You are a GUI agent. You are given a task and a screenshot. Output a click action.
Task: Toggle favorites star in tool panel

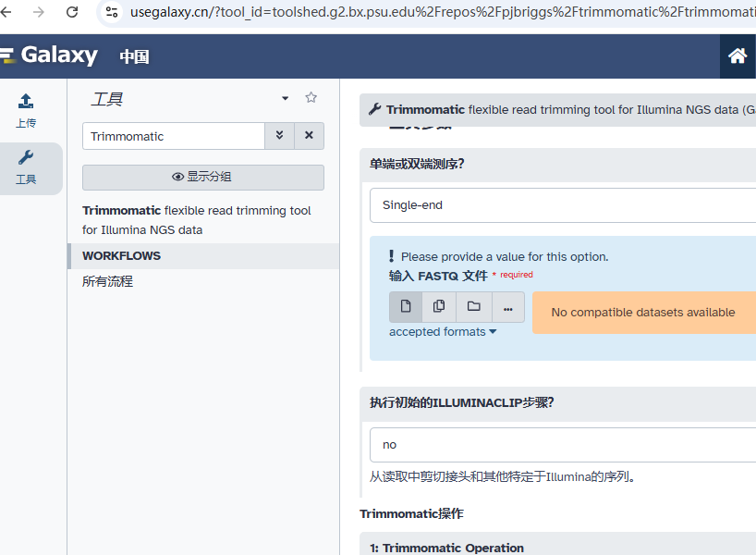pos(311,97)
